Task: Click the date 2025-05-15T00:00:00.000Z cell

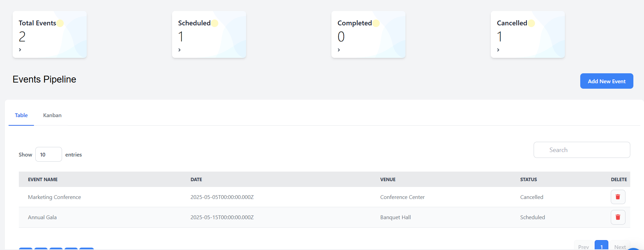Action: pyautogui.click(x=222, y=217)
